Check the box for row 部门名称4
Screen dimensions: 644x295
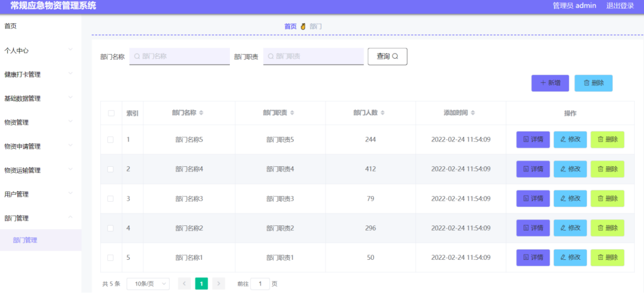(x=111, y=169)
